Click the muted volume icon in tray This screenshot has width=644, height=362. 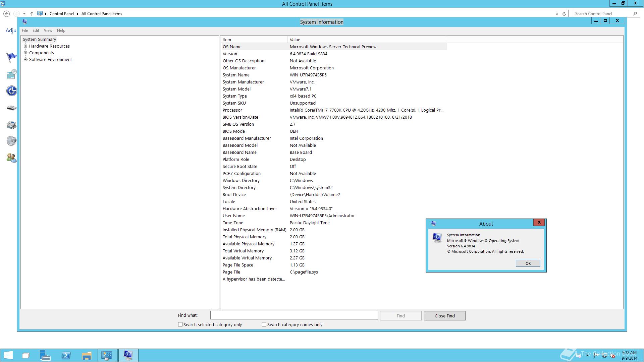pos(613,356)
